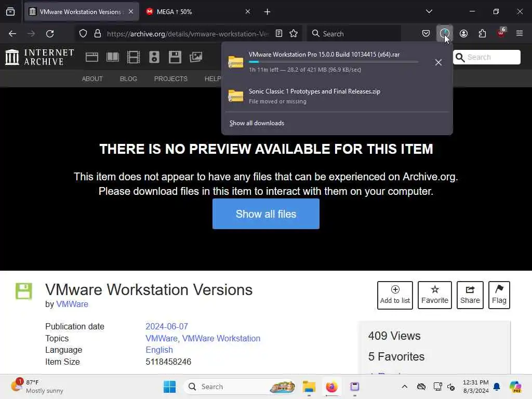Flag this item
This screenshot has height=399, width=532.
pyautogui.click(x=499, y=295)
